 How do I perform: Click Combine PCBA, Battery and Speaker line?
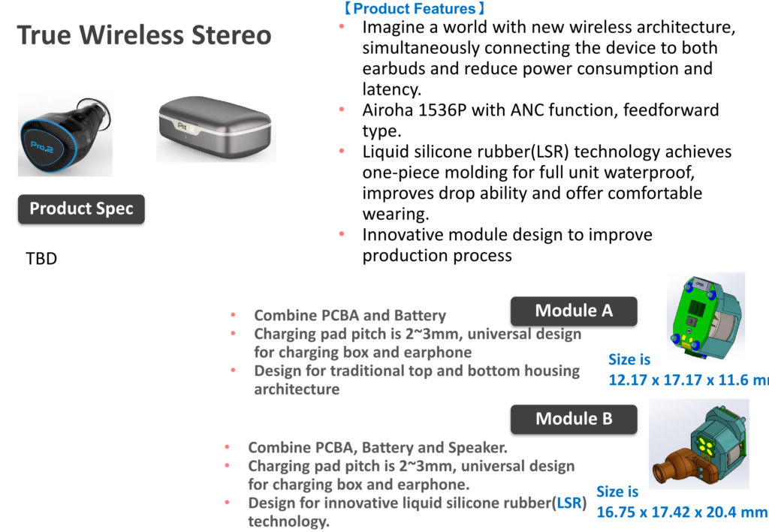[378, 448]
